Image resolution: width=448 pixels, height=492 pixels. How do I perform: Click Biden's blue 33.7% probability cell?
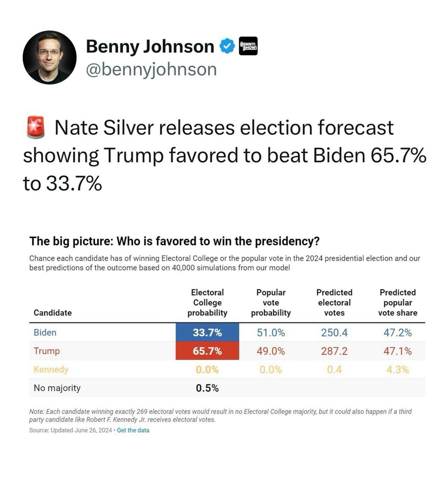point(207,333)
